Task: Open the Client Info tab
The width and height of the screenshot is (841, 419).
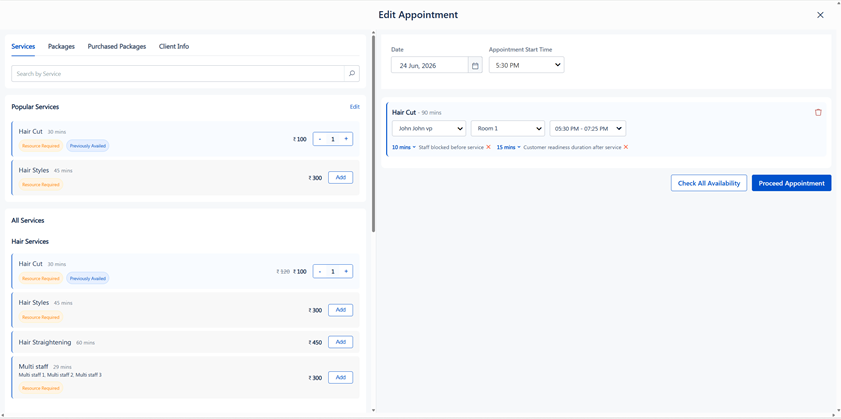Action: 174,47
